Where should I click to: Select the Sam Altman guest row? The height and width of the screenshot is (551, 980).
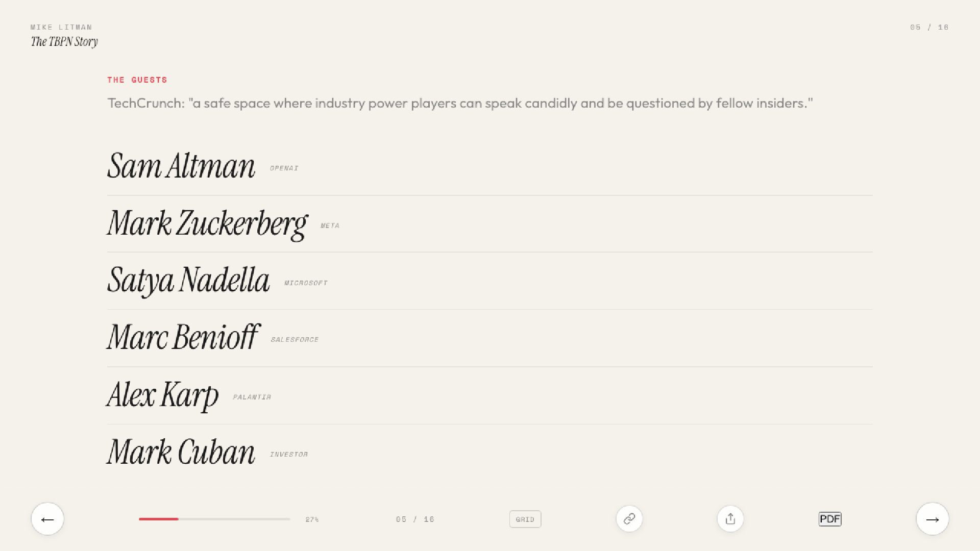coord(181,166)
